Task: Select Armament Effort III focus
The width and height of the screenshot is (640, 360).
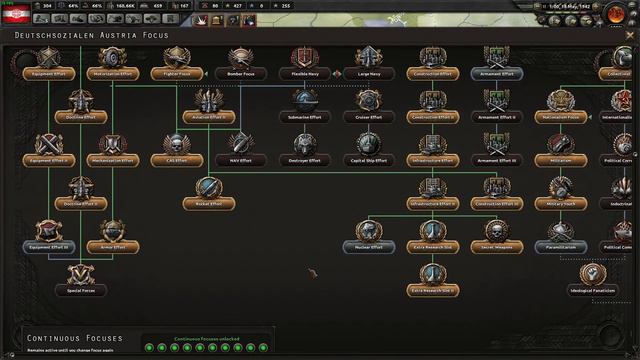Action: point(497,160)
